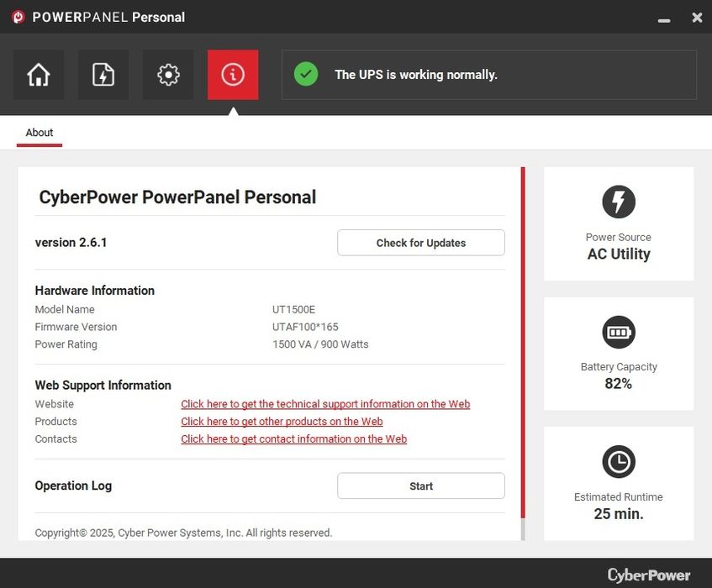Click the 'Power Rating' label
This screenshot has width=712, height=588.
click(66, 344)
